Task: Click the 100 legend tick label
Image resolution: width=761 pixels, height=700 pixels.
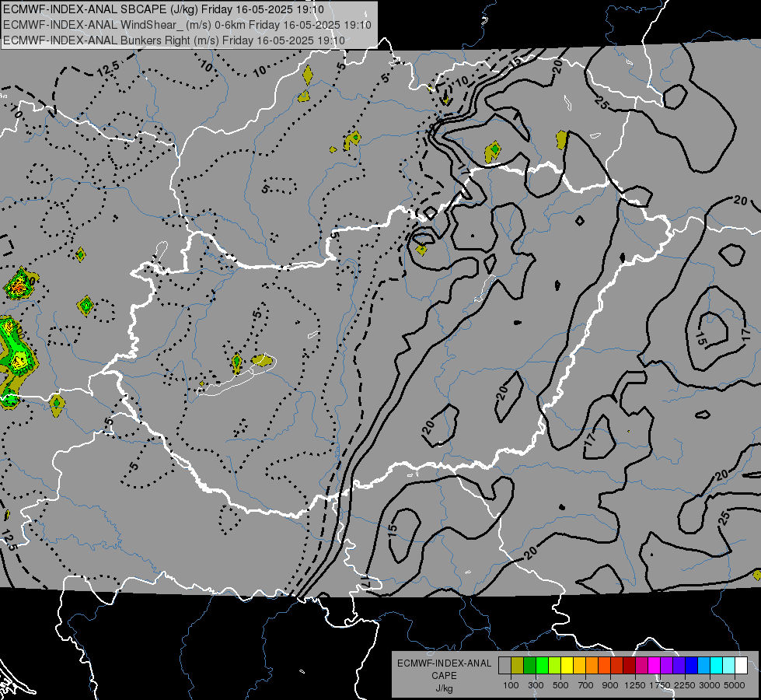Action: click(511, 685)
